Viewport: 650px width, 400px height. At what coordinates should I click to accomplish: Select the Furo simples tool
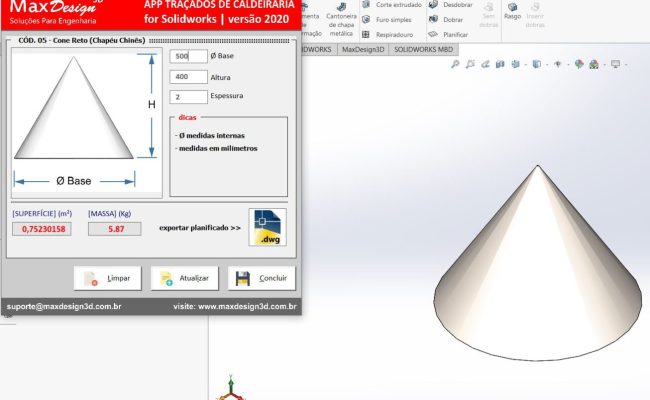(391, 19)
